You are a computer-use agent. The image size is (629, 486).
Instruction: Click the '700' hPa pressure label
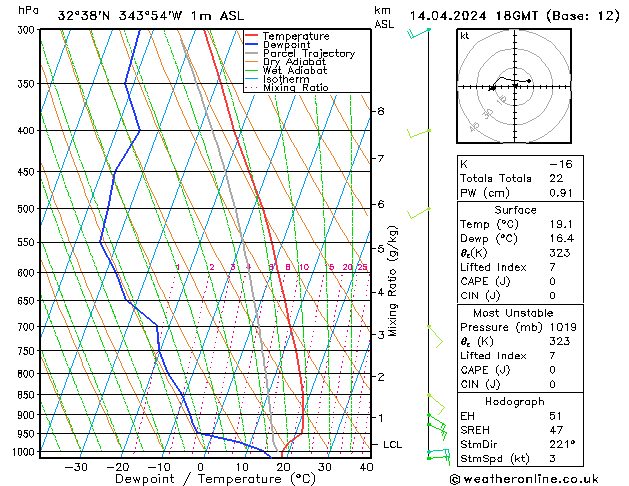click(x=28, y=327)
